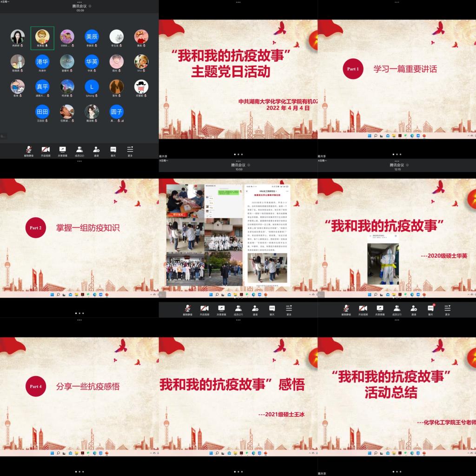The image size is (476, 476).
Task: Click info icon beside 腾讯会议 title at 05:09
Action: point(90,7)
